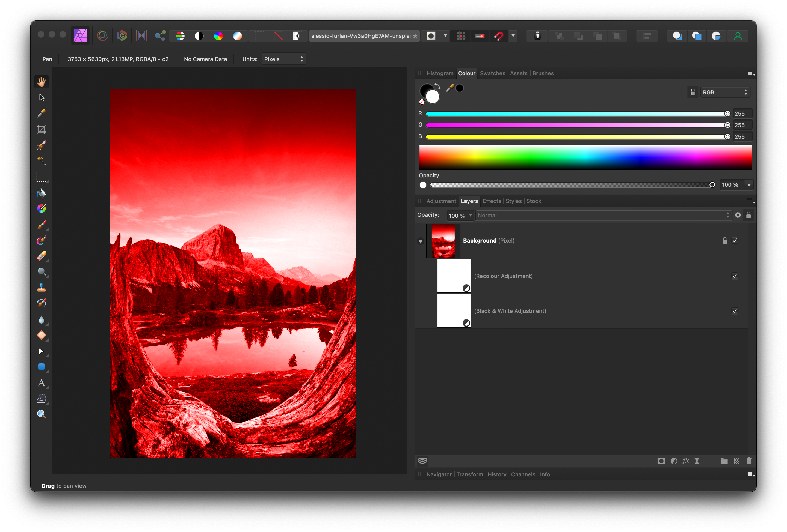Switch to Liquify Persona
This screenshot has width=787, height=532.
click(102, 35)
